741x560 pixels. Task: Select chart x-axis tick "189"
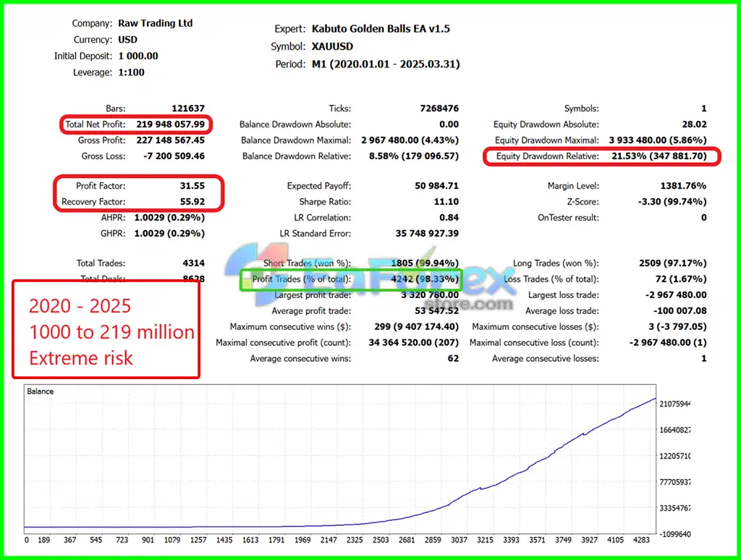[x=44, y=540]
